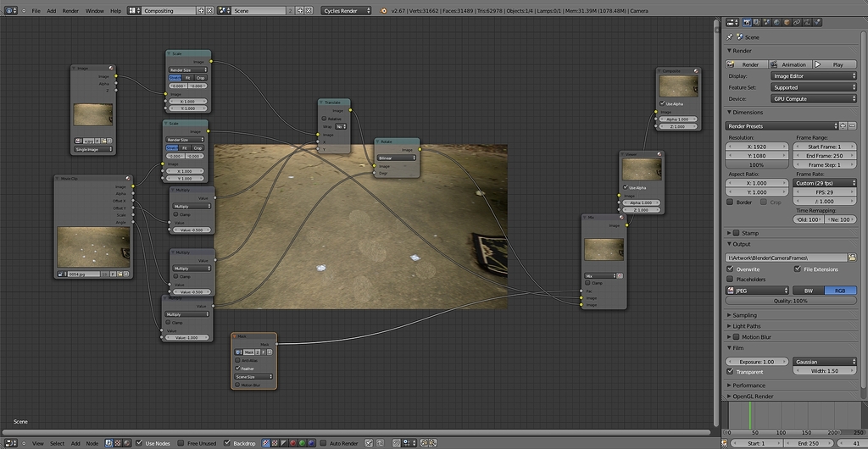Image resolution: width=868 pixels, height=449 pixels.
Task: Click the Animation render button
Action: tap(790, 64)
